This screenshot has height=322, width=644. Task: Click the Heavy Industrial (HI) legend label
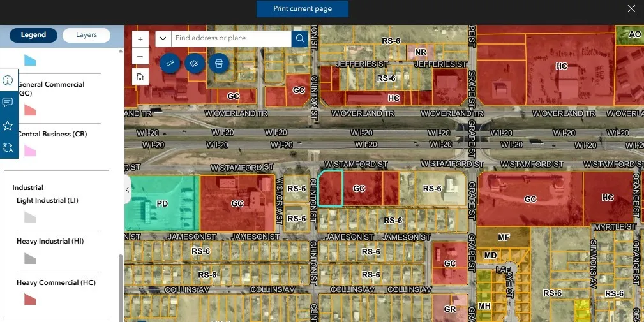tap(50, 241)
